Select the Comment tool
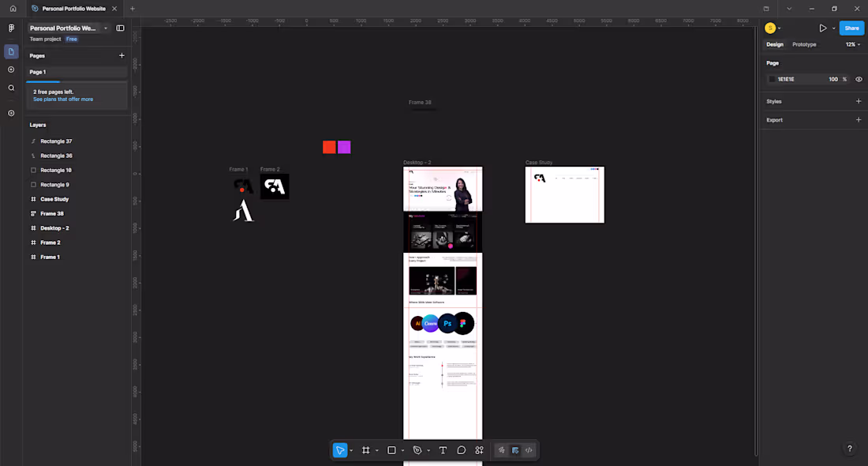 click(x=461, y=450)
